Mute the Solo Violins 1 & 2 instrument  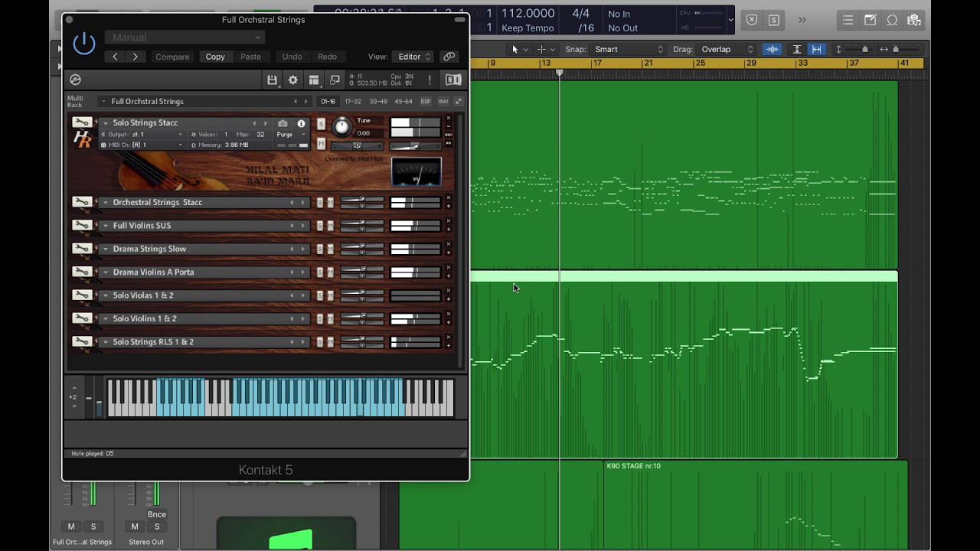(331, 319)
